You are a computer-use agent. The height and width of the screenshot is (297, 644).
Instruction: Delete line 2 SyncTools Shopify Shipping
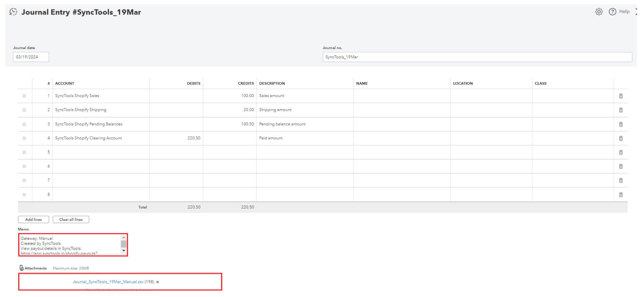click(x=621, y=110)
